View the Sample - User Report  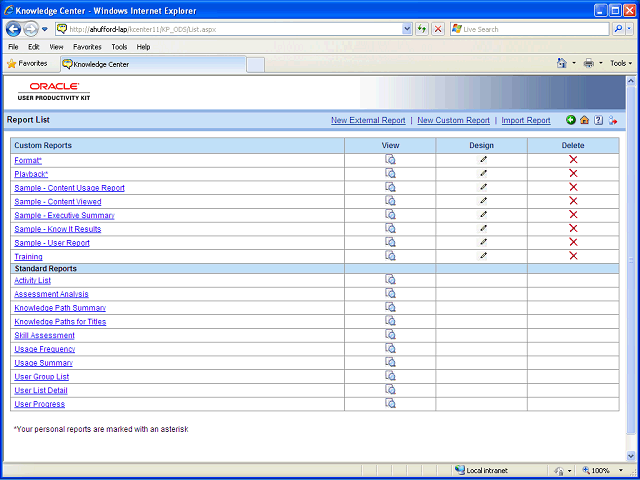[x=390, y=242]
